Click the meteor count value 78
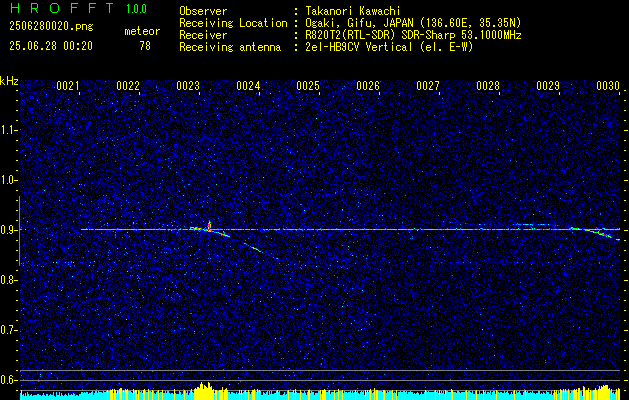This screenshot has width=629, height=400. (x=145, y=46)
